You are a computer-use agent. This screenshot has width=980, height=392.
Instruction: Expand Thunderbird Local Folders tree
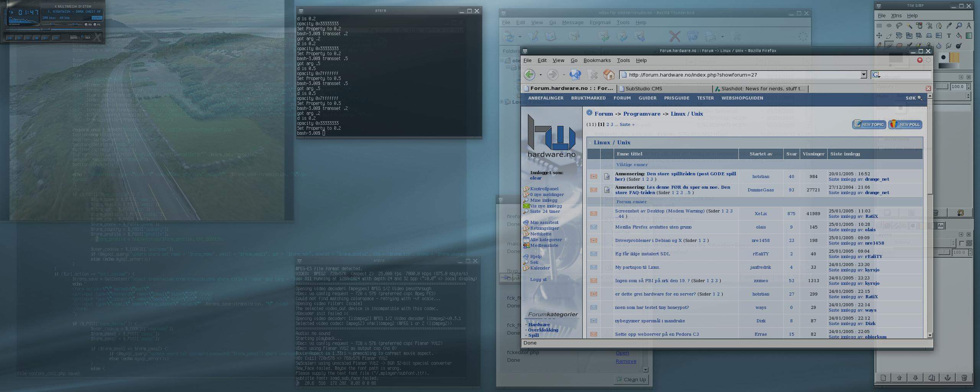click(501, 101)
